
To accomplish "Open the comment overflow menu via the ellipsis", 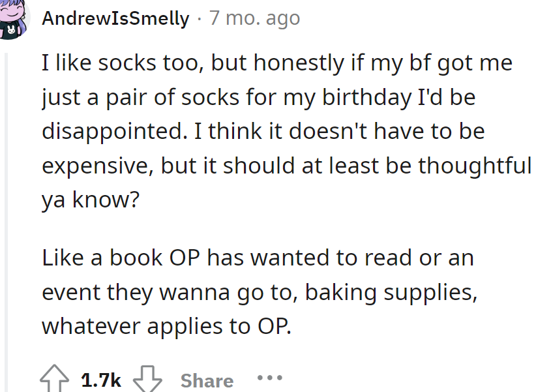I will 271,378.
